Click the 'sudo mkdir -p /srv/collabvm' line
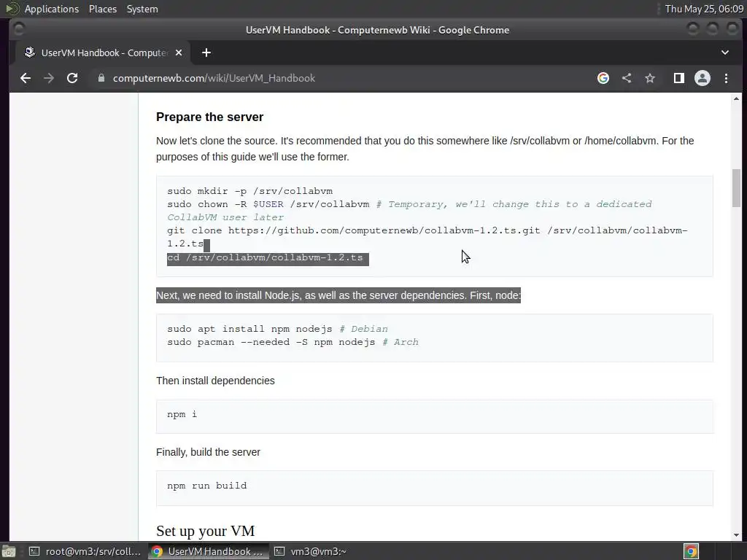747x560 pixels. click(x=249, y=191)
